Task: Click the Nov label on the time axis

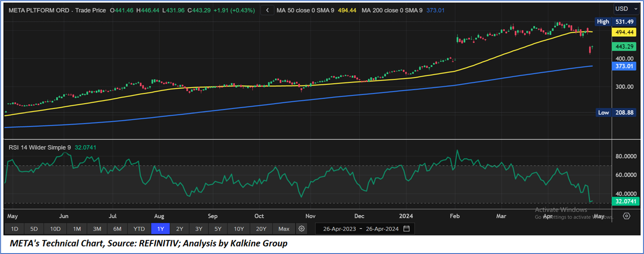Action: (x=311, y=216)
